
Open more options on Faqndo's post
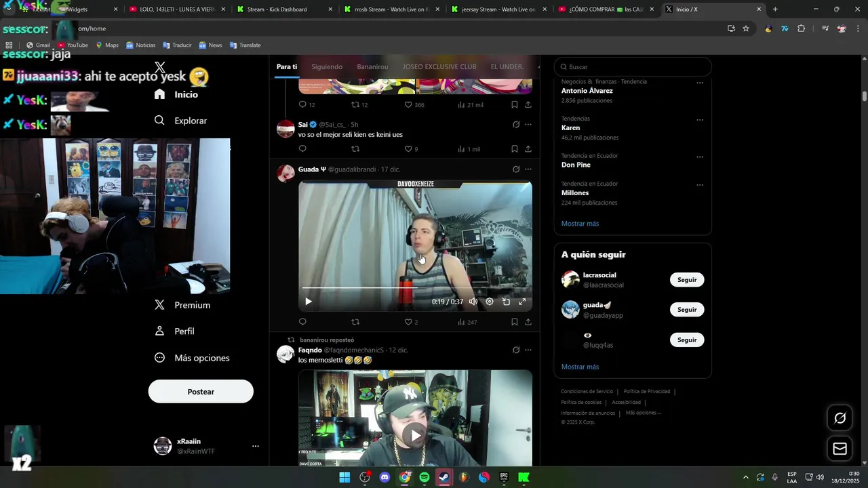(x=528, y=350)
